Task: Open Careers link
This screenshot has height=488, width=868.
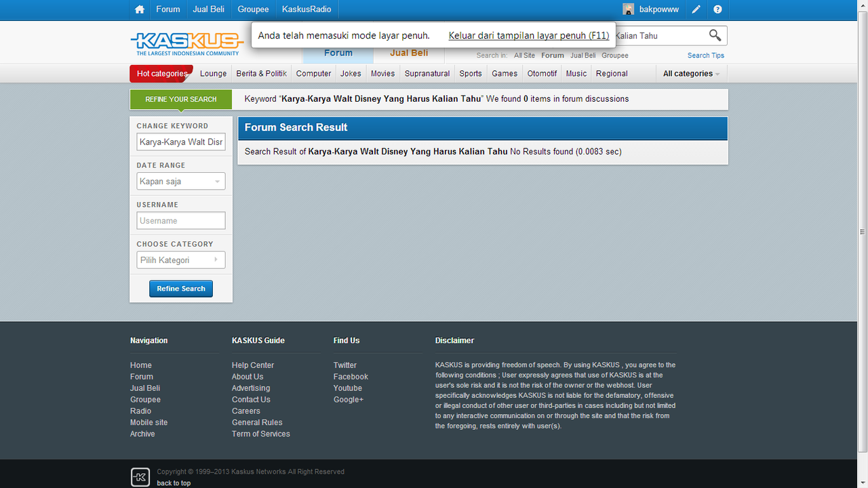Action: point(246,411)
